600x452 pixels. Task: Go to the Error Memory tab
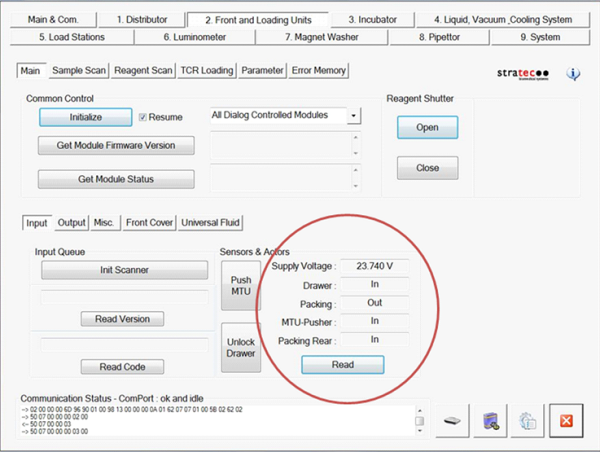pos(319,71)
